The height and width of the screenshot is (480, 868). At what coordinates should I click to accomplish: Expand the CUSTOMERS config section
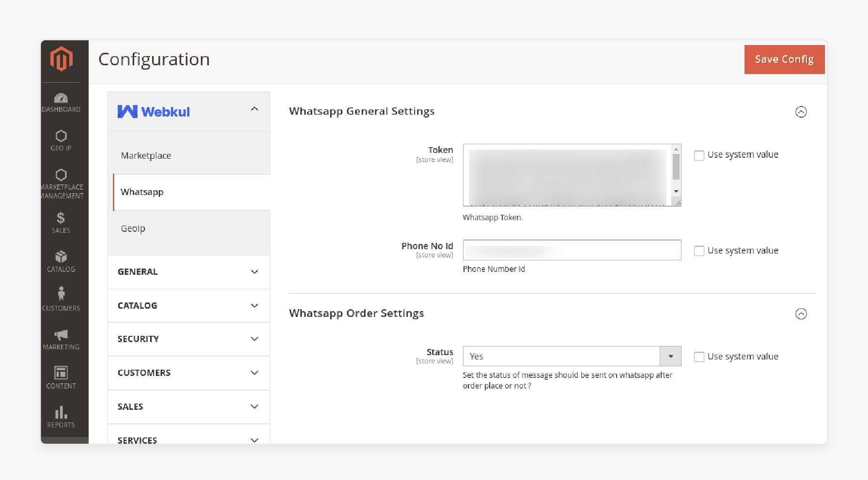click(x=189, y=373)
